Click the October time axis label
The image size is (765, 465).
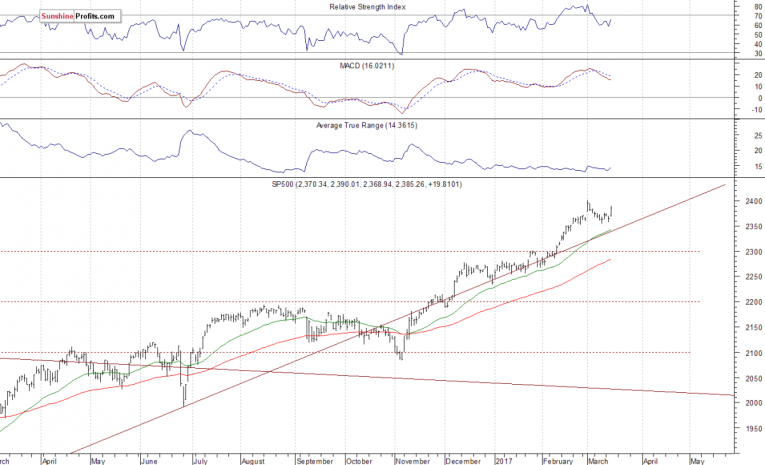pos(359,462)
